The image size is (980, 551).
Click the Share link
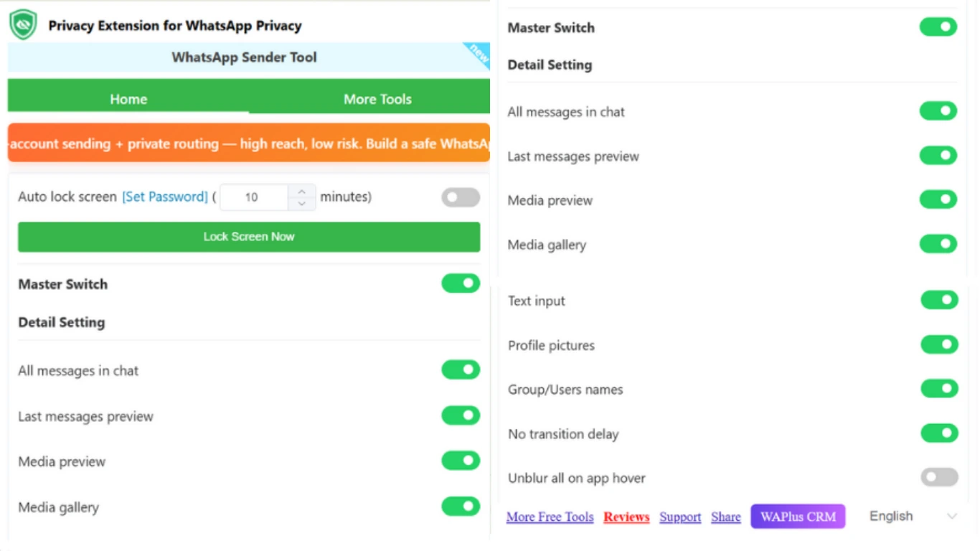click(725, 517)
